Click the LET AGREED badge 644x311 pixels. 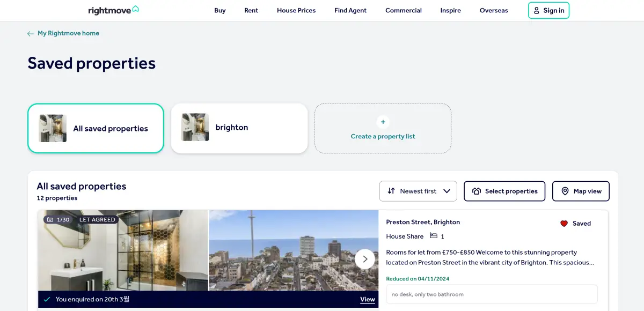tap(97, 219)
